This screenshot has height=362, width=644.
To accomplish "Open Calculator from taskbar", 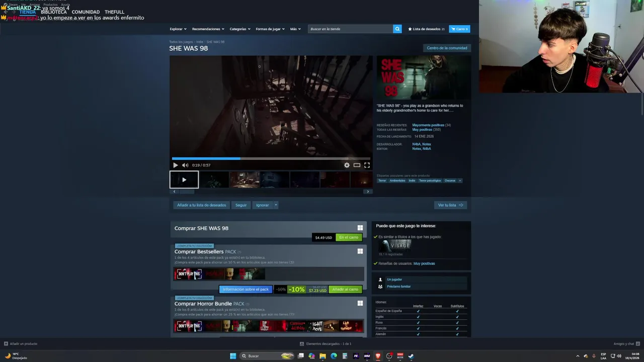I will pos(345,356).
